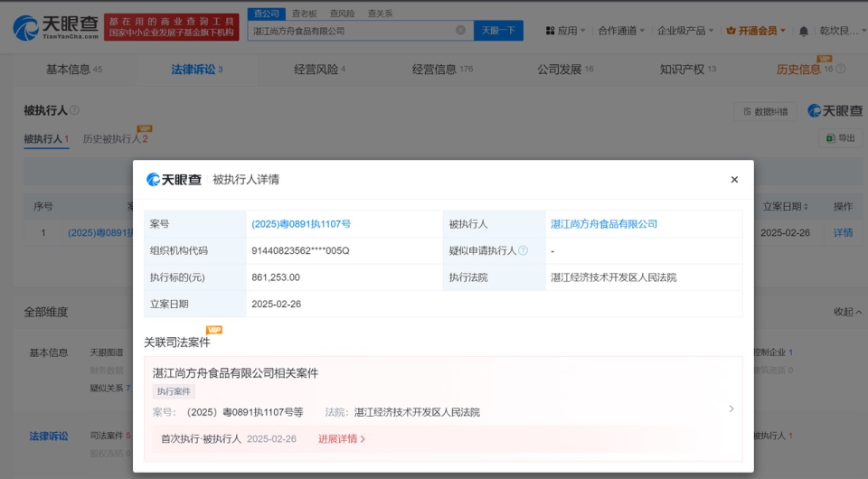Close the 被执行人详情 dialog

734,179
